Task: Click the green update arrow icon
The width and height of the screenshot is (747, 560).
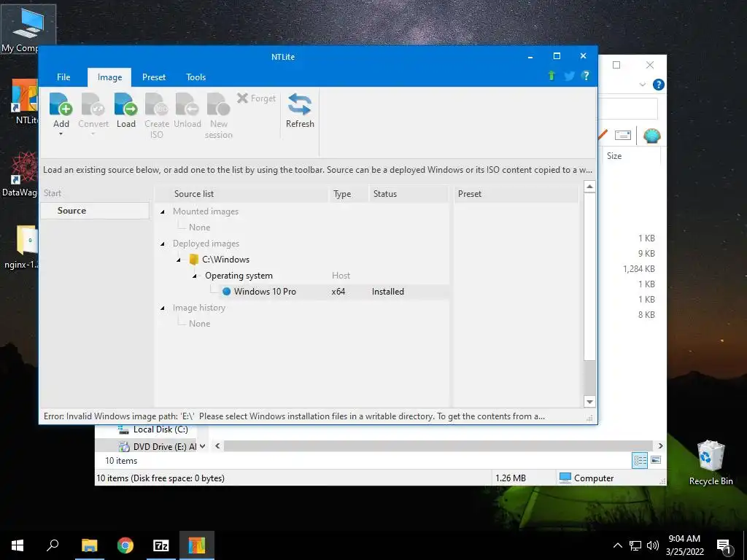Action: coord(551,76)
